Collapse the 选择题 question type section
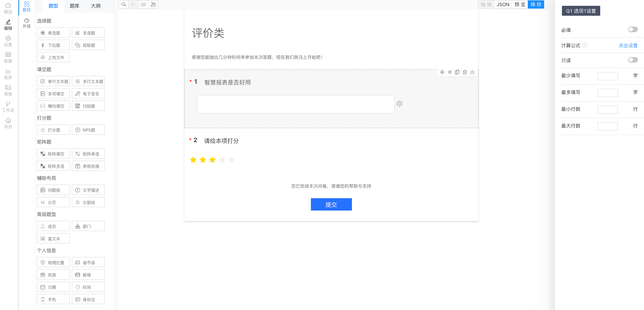This screenshot has height=310, width=644. (x=44, y=21)
